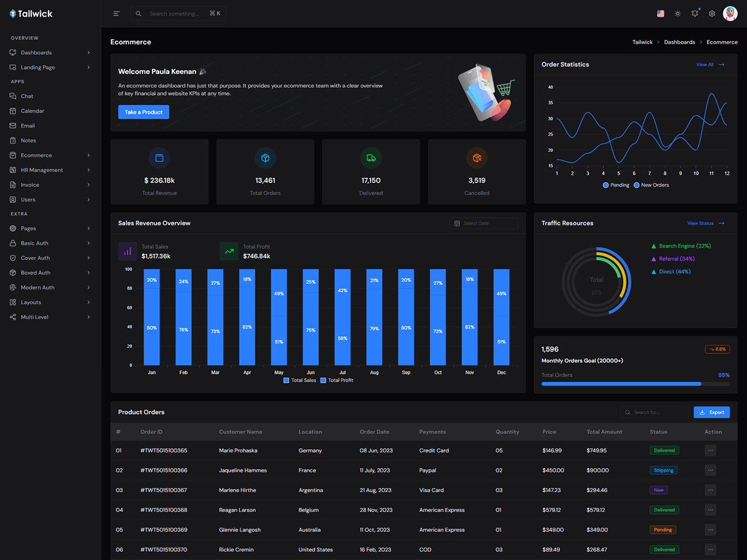747x560 pixels.
Task: Click the Total Orders progress bar
Action: 635,384
